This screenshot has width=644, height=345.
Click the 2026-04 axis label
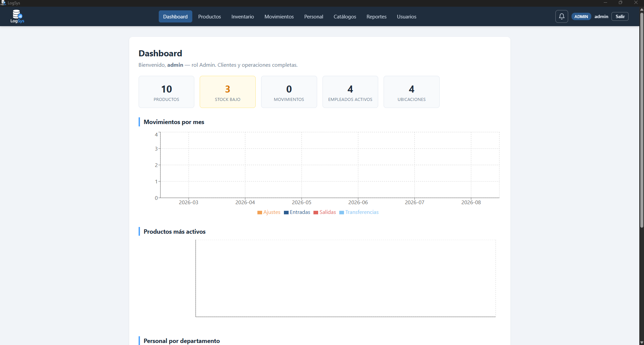click(245, 203)
